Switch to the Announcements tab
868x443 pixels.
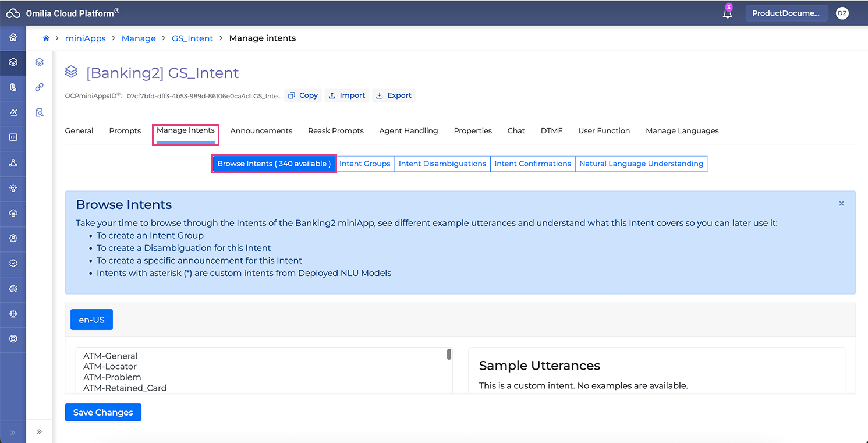(261, 131)
